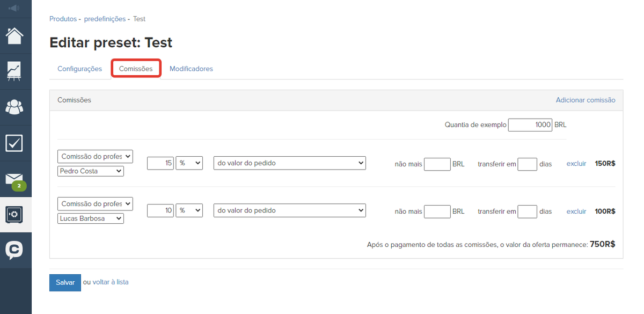Click the 'Adicionar comissão' link

pos(586,100)
